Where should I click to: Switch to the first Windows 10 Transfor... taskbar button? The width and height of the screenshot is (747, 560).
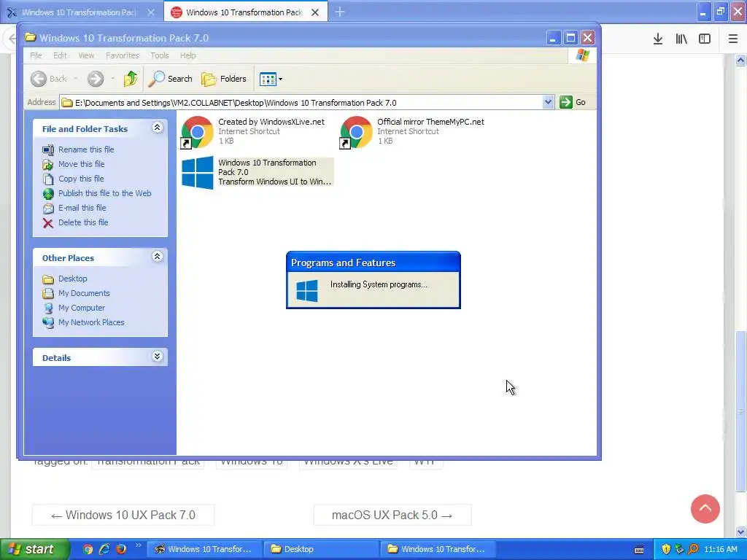pos(205,549)
